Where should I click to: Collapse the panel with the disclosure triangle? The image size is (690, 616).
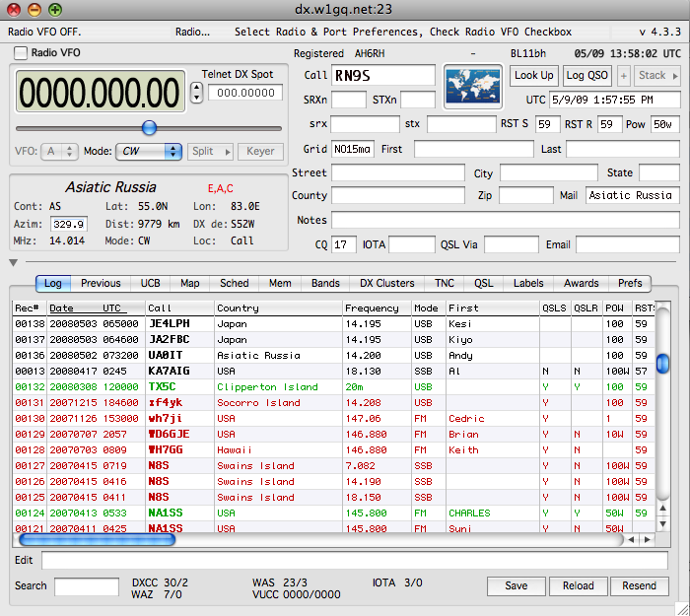point(13,263)
